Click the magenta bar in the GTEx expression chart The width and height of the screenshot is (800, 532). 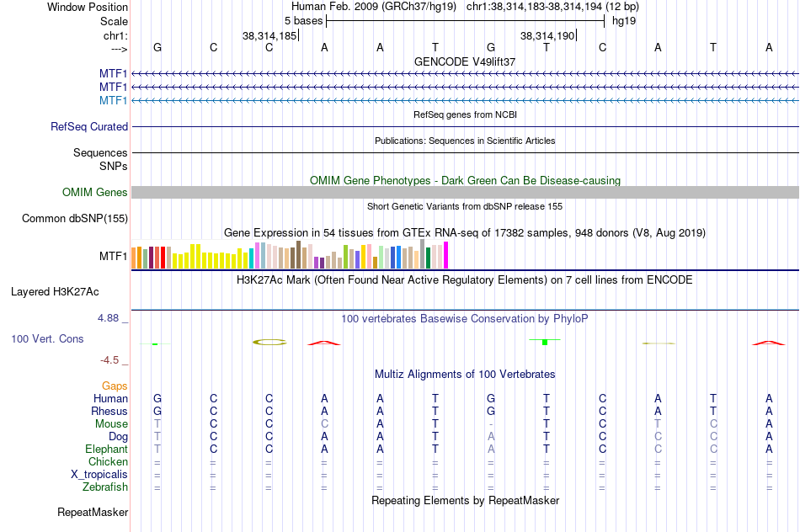[x=446, y=255]
